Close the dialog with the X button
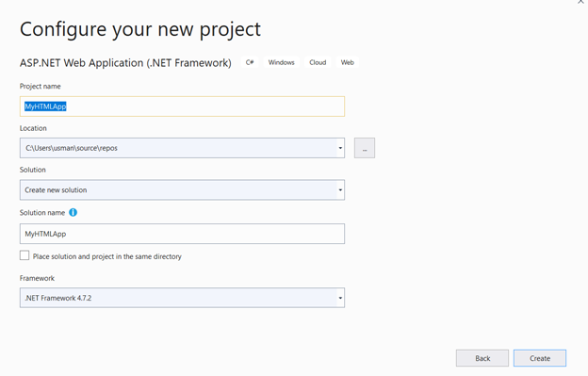Screen dimensions: 588x376 coord(580,2)
